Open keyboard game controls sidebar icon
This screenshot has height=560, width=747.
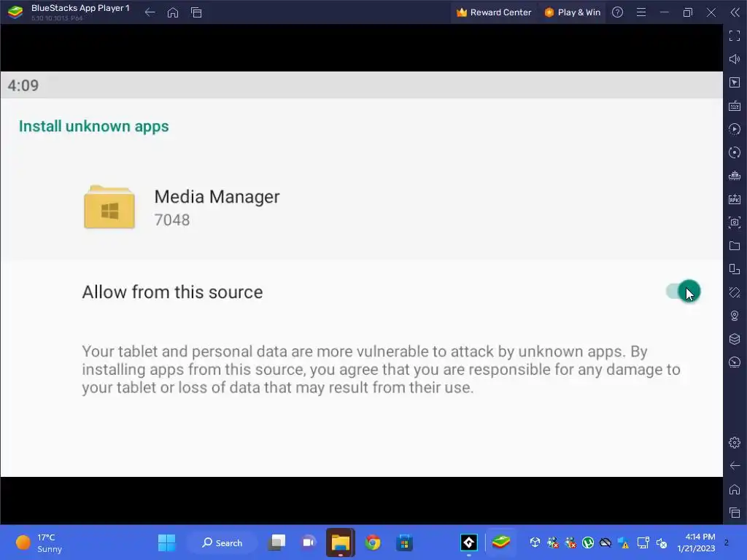(735, 106)
